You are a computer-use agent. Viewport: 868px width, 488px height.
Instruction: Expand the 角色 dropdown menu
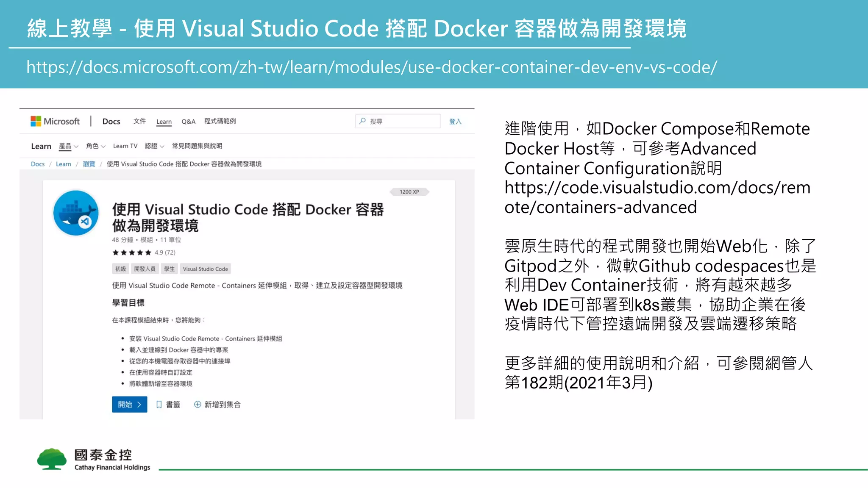[x=95, y=146]
